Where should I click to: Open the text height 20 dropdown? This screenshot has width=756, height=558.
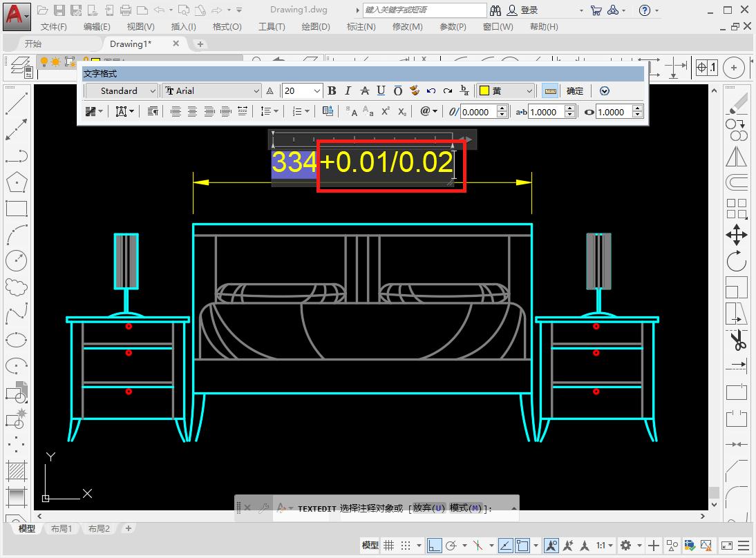(317, 90)
